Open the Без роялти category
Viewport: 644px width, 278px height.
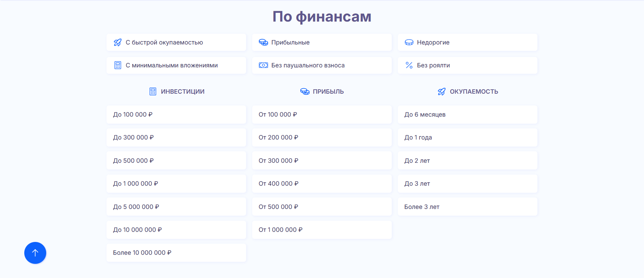coord(468,65)
